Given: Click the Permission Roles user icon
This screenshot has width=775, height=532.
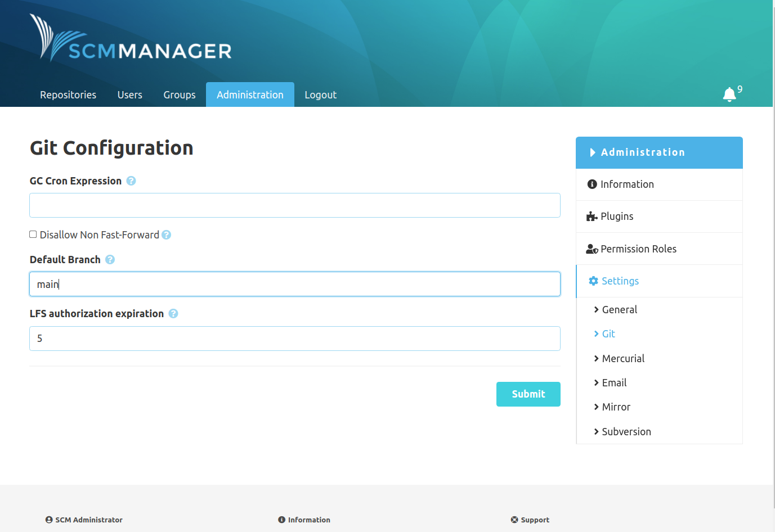Looking at the screenshot, I should tap(592, 249).
